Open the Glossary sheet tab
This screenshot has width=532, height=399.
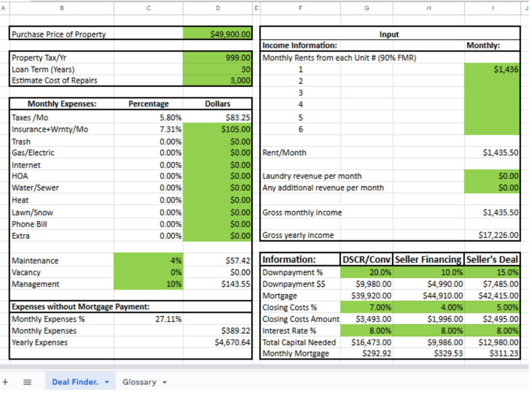[139, 382]
